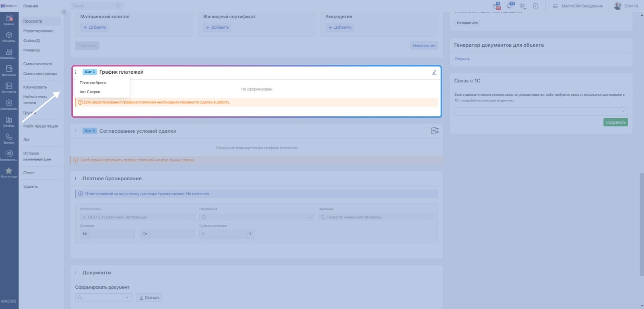Open the three-dot menu beside График платежей
644x309 pixels.
point(76,72)
